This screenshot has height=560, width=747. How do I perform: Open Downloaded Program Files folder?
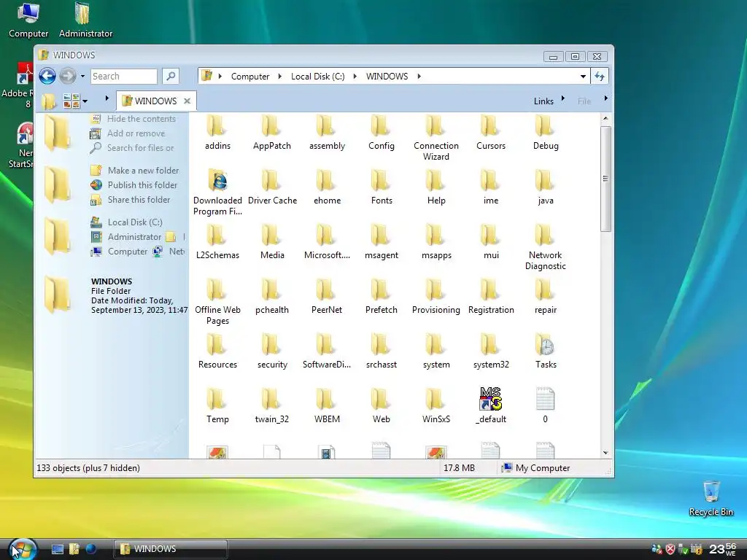click(217, 192)
